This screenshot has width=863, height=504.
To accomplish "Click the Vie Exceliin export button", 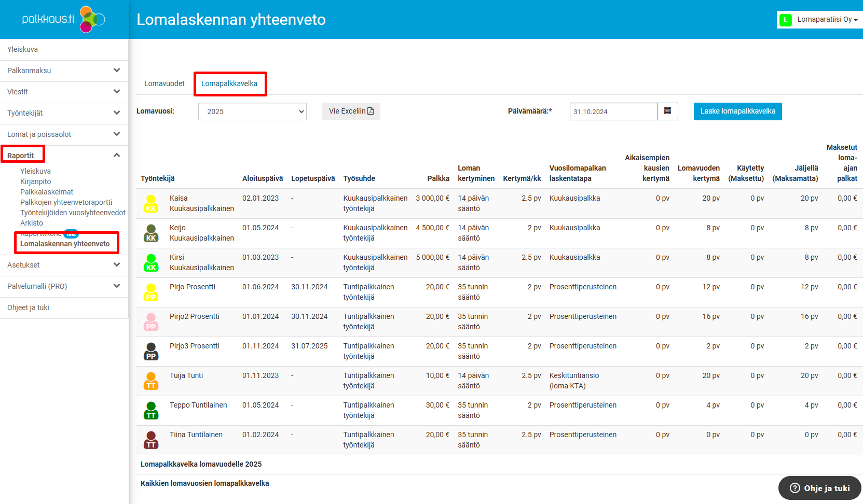I will 351,111.
